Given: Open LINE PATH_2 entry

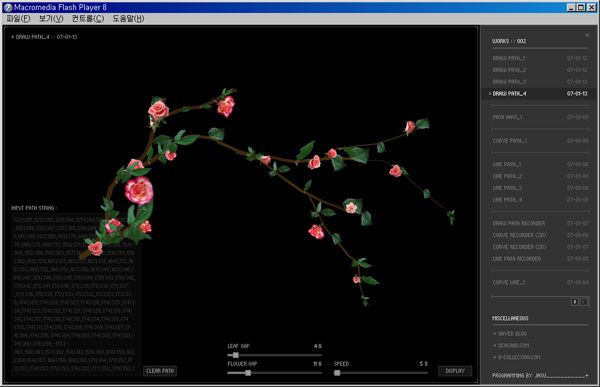Looking at the screenshot, I should pos(540,176).
